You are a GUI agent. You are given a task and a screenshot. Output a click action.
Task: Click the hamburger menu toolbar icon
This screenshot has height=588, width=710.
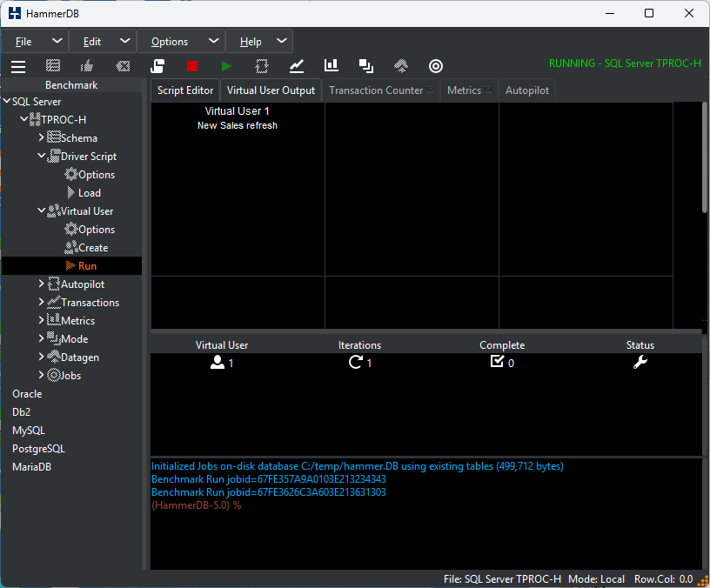[x=18, y=66]
